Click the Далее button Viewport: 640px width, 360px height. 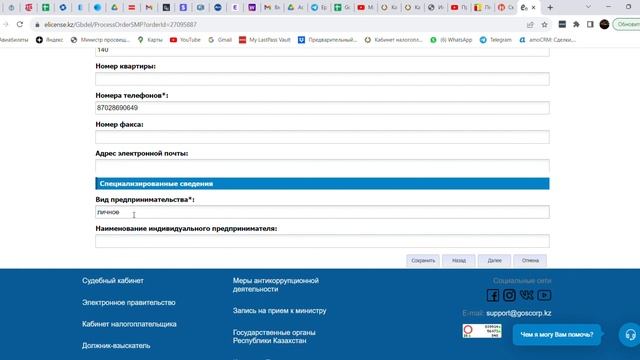click(494, 260)
